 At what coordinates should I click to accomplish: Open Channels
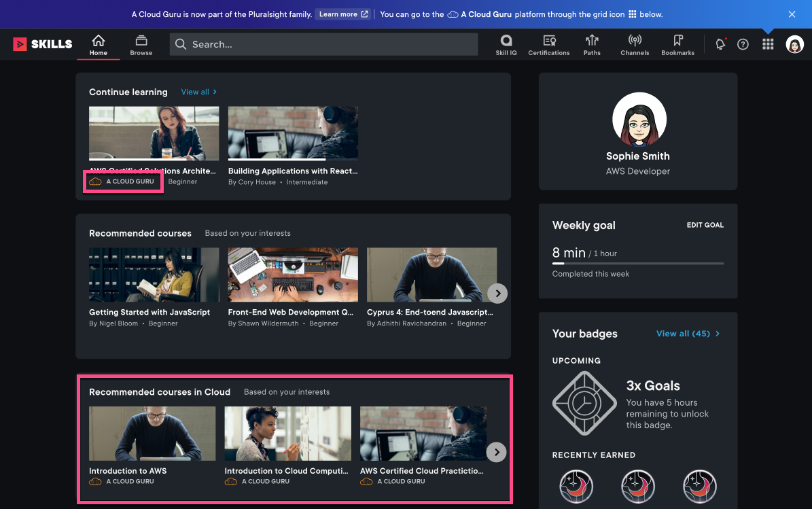635,45
